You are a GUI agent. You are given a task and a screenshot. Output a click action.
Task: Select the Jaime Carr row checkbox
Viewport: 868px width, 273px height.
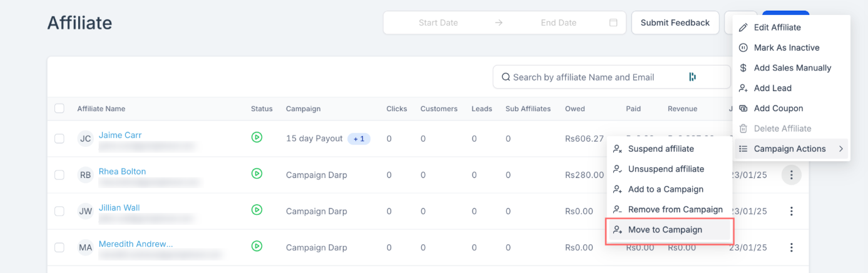click(x=59, y=139)
